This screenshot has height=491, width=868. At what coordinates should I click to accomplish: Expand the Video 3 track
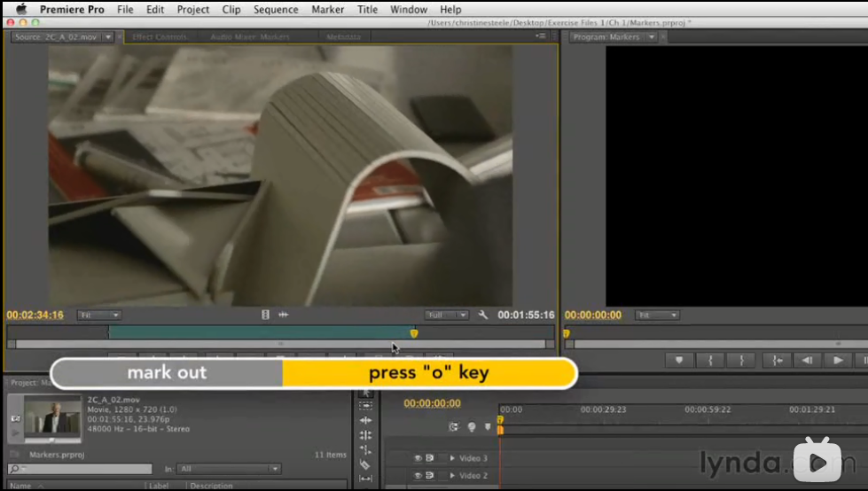(452, 458)
